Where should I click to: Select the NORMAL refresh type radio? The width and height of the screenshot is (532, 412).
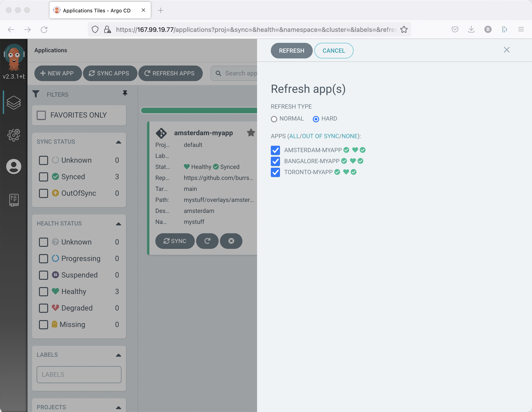click(x=274, y=119)
